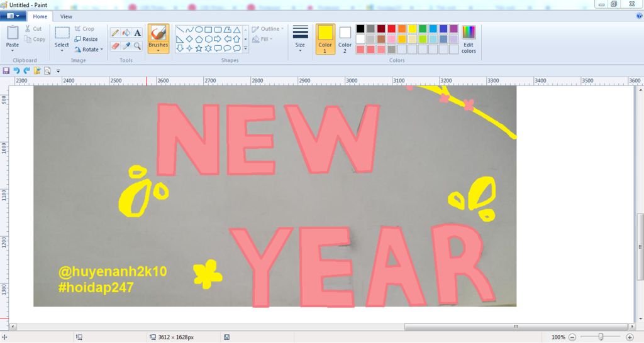Click the Paste clipboard icon

[13, 33]
